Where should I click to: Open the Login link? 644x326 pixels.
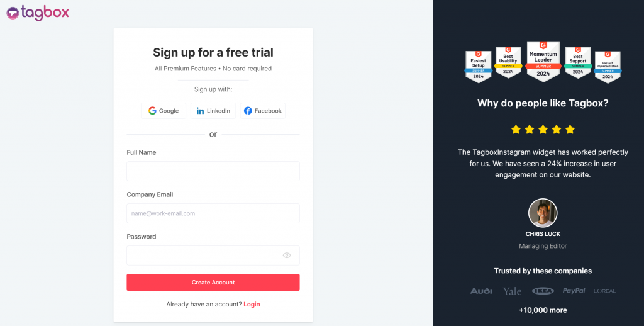pyautogui.click(x=252, y=305)
